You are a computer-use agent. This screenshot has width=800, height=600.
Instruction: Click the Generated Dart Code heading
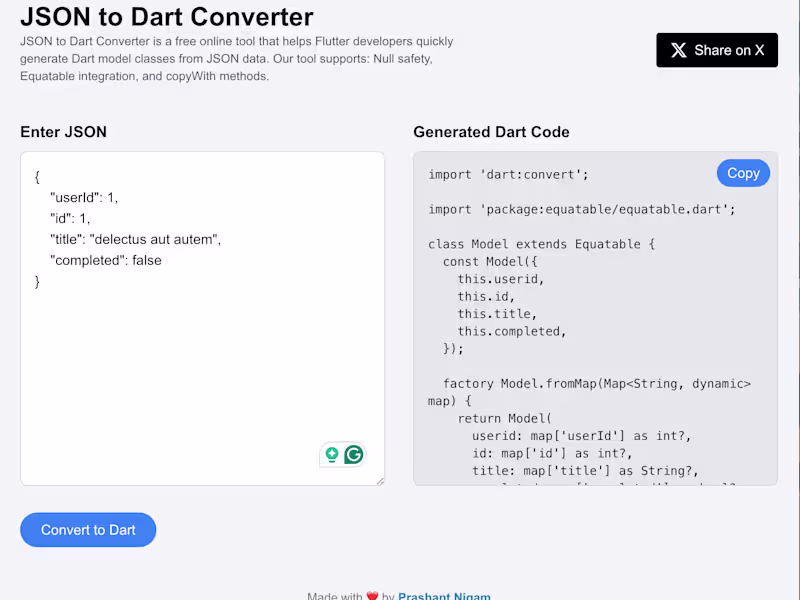[491, 132]
